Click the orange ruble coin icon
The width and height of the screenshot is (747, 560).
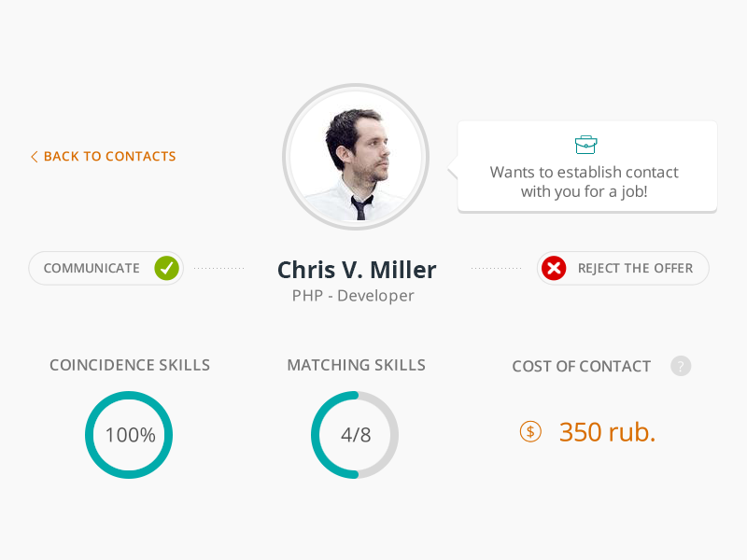pos(530,431)
